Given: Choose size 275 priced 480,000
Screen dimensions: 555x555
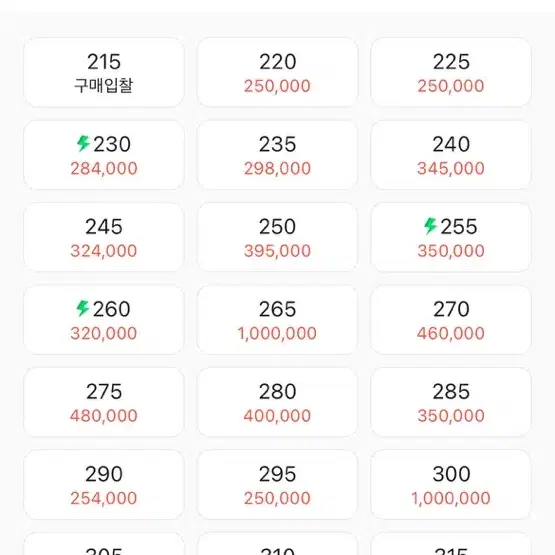Looking at the screenshot, I should click(104, 402).
